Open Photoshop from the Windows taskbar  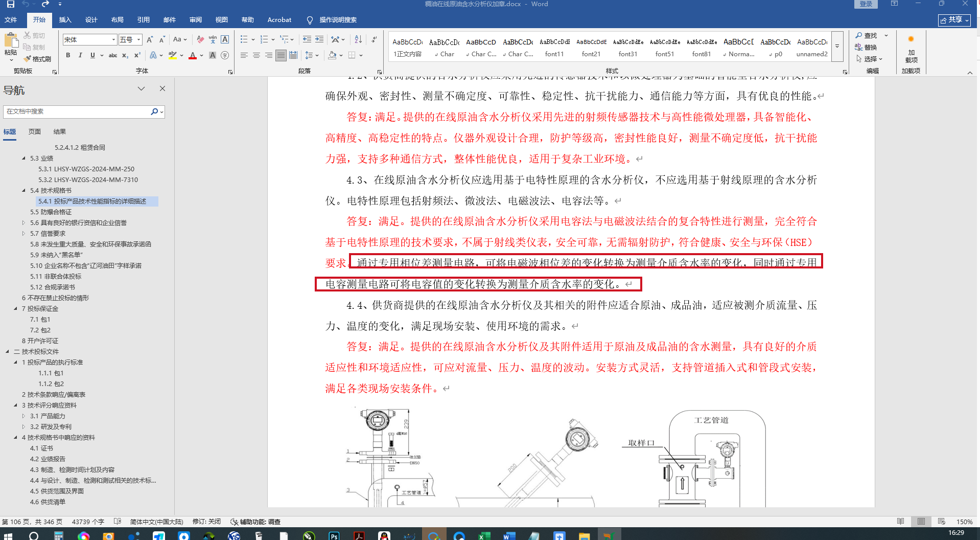pos(334,535)
